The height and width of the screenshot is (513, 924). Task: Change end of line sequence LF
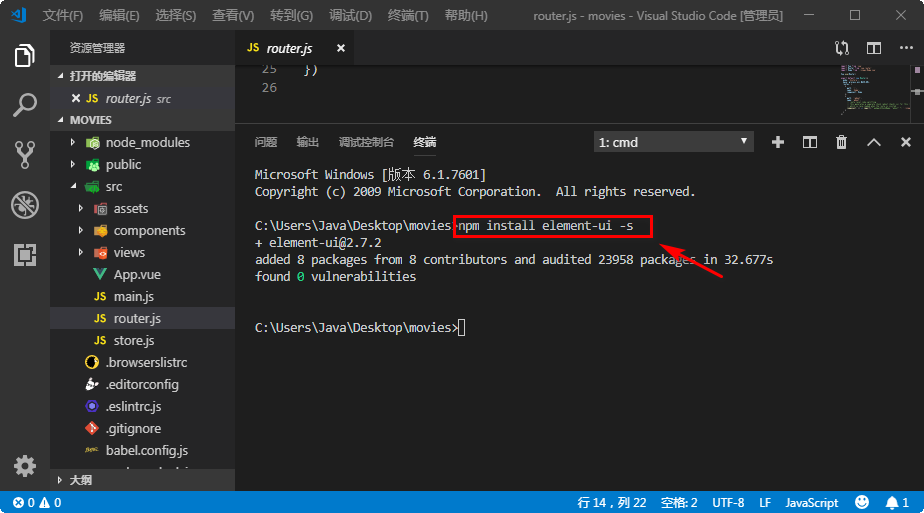765,502
